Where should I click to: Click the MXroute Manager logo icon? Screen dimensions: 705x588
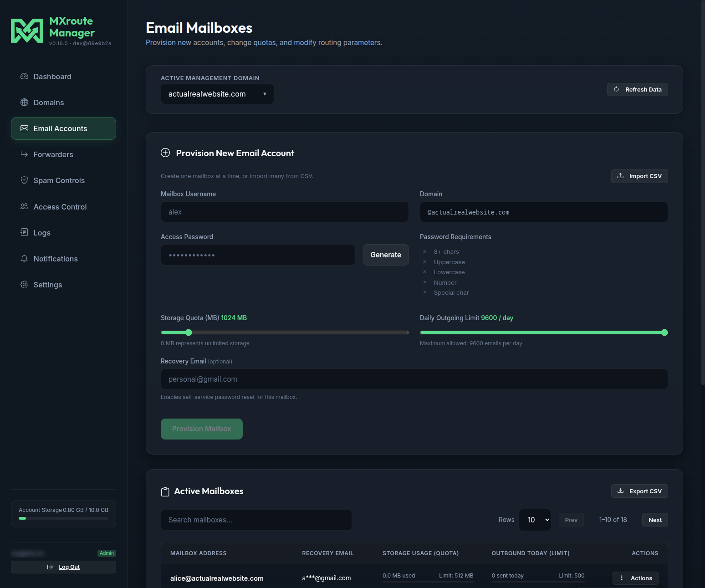(27, 31)
